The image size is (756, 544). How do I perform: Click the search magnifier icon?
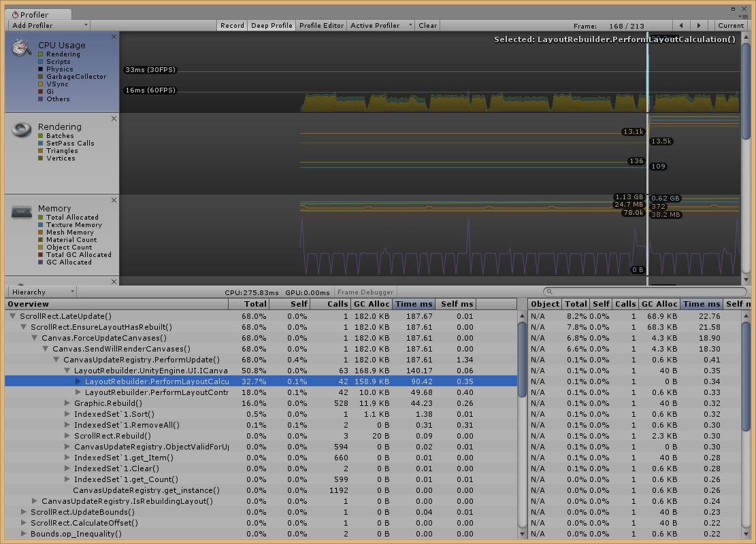(x=550, y=292)
